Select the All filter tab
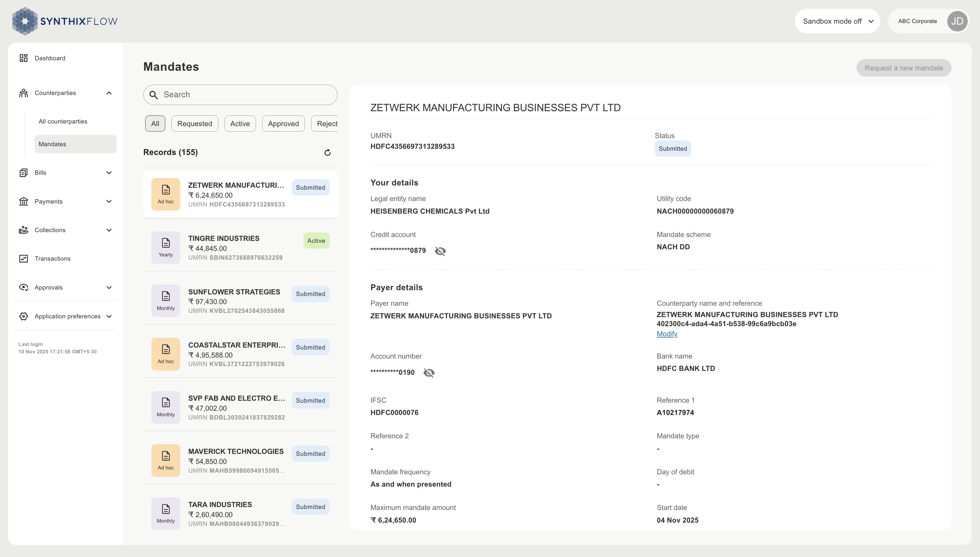The image size is (980, 557). [x=155, y=124]
